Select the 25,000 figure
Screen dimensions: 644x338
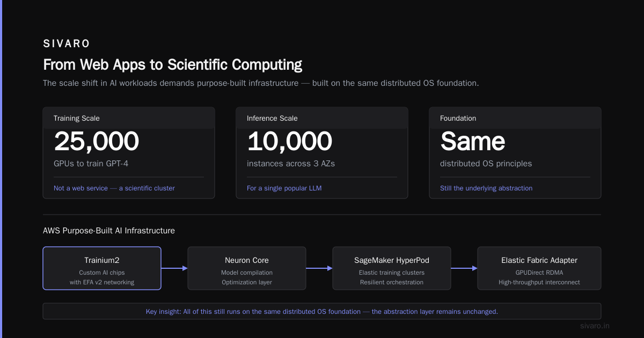[x=97, y=142]
